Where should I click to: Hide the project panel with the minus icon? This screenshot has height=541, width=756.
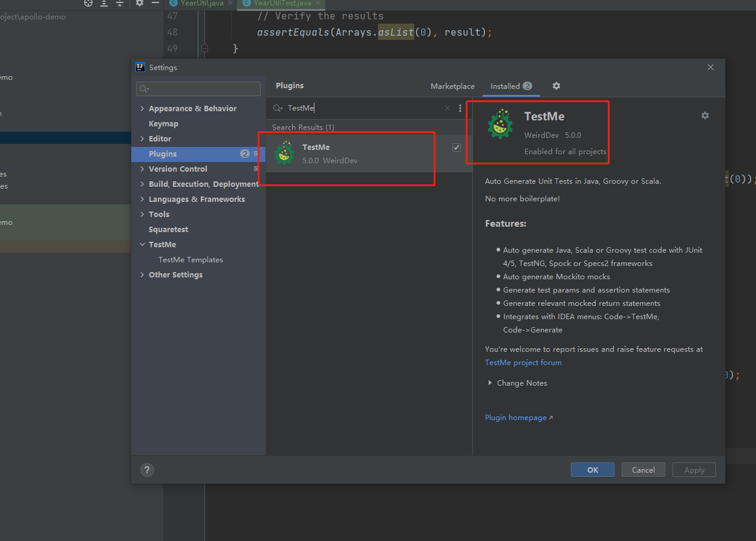[x=155, y=3]
